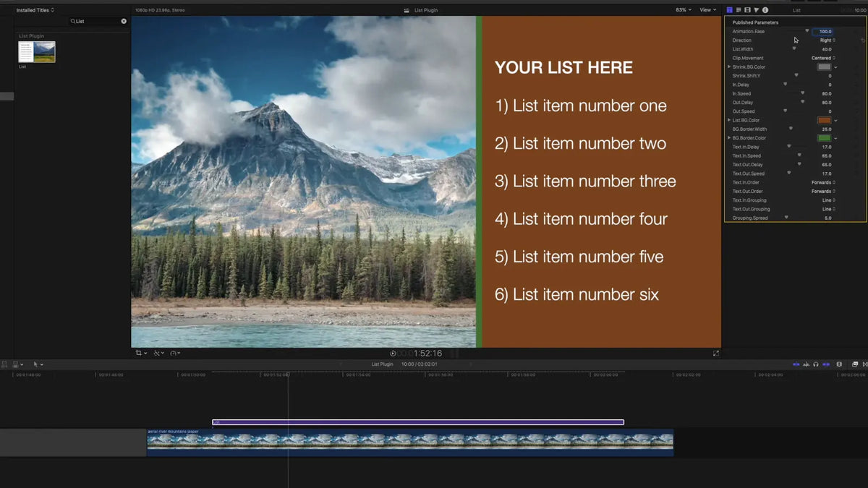Select the List title thumbnail
Screen dimensions: 868x488
pos(37,52)
